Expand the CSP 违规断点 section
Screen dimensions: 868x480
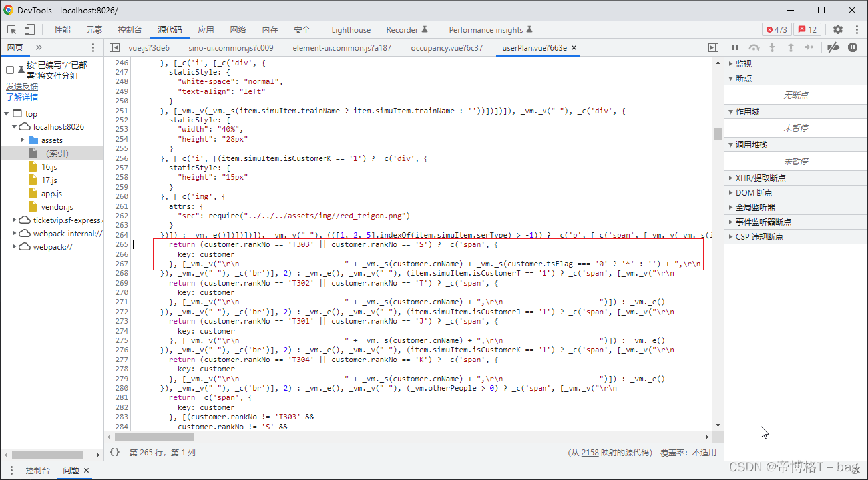795,236
